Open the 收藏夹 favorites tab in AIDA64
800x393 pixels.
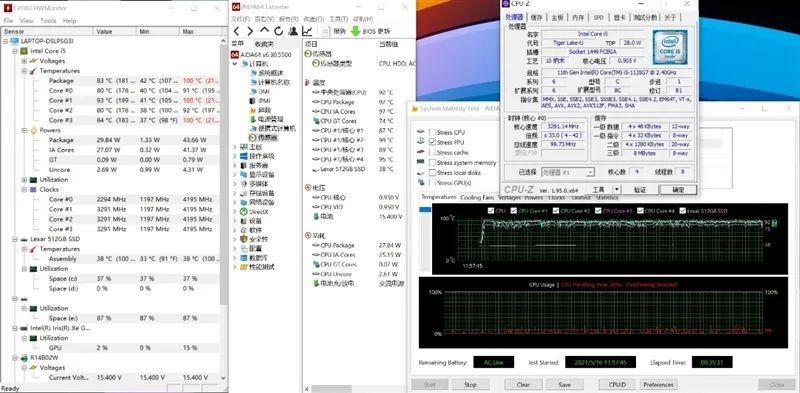pyautogui.click(x=264, y=44)
